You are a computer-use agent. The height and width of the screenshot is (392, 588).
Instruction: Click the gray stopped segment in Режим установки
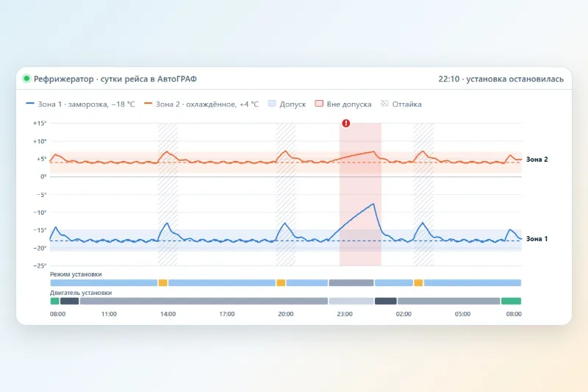point(351,282)
